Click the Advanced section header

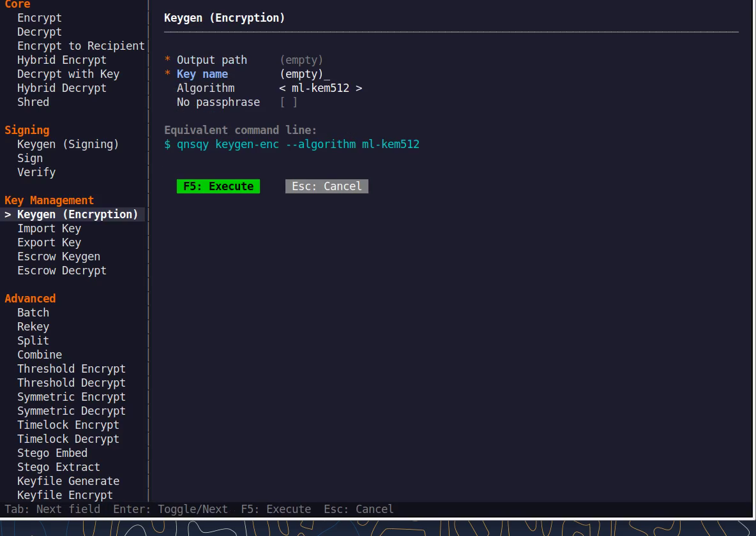click(30, 299)
